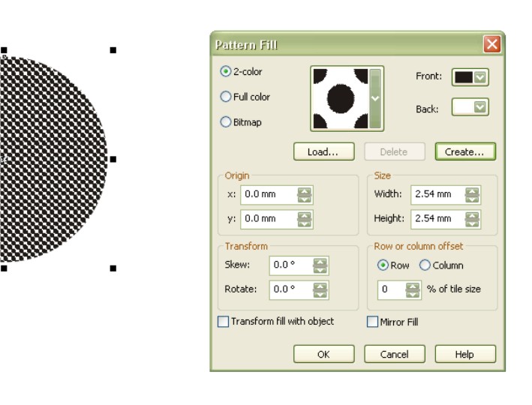Expand the Back color dropdown

[x=480, y=108]
